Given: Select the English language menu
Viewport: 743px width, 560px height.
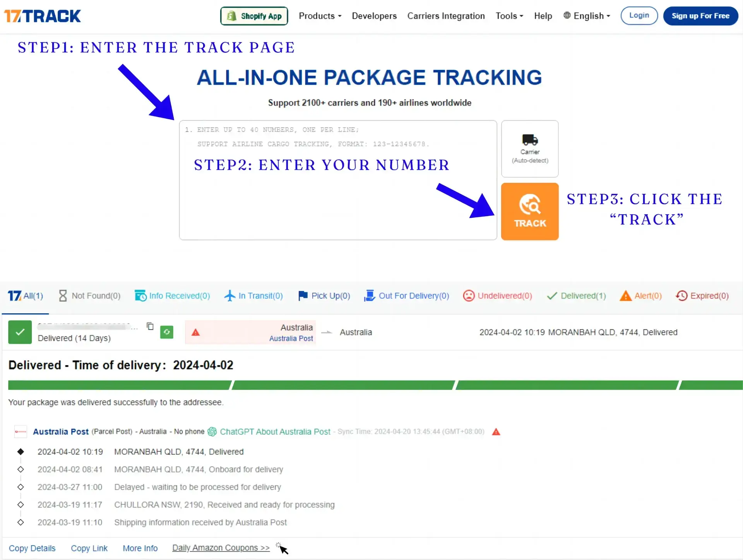Looking at the screenshot, I should 587,16.
